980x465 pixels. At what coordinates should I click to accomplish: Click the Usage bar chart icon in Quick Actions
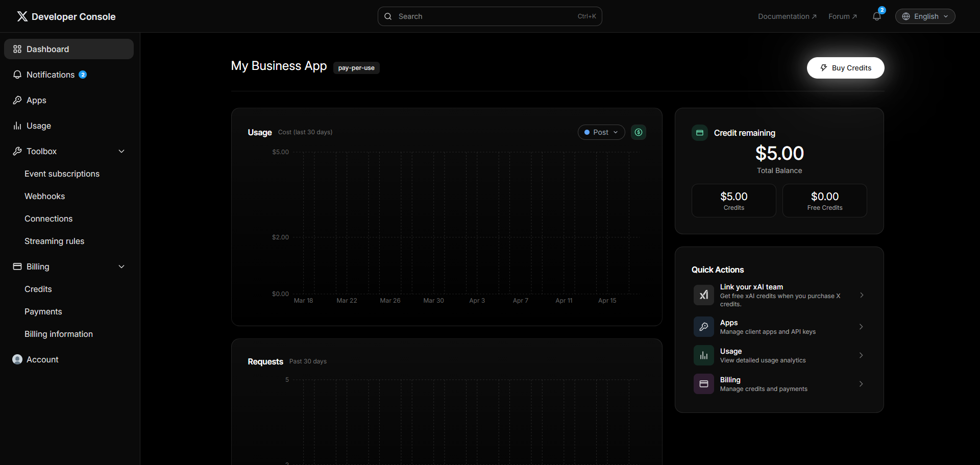tap(703, 355)
